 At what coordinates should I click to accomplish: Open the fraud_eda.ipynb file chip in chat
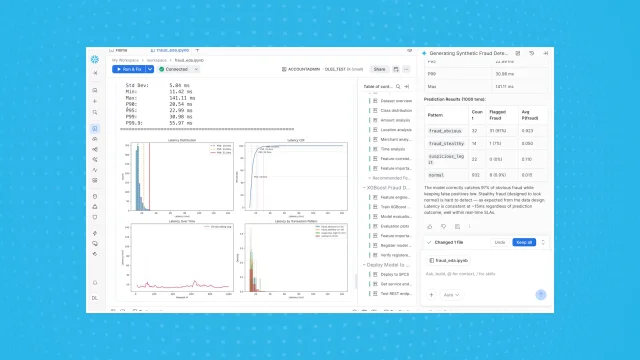[448, 260]
